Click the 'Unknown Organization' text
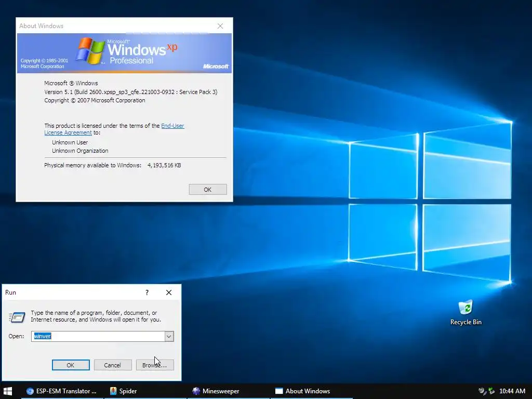Image resolution: width=532 pixels, height=399 pixels. pos(80,151)
